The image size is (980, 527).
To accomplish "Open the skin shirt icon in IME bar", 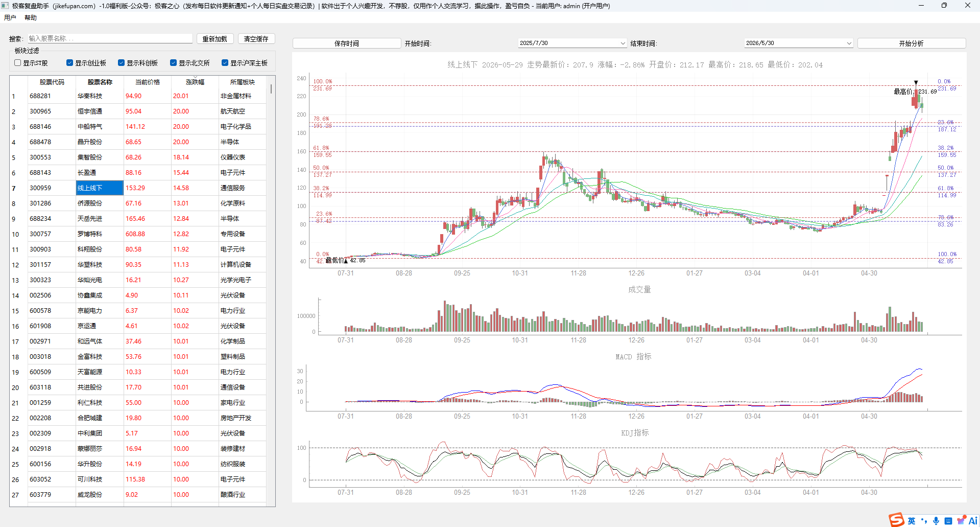I will click(x=961, y=520).
